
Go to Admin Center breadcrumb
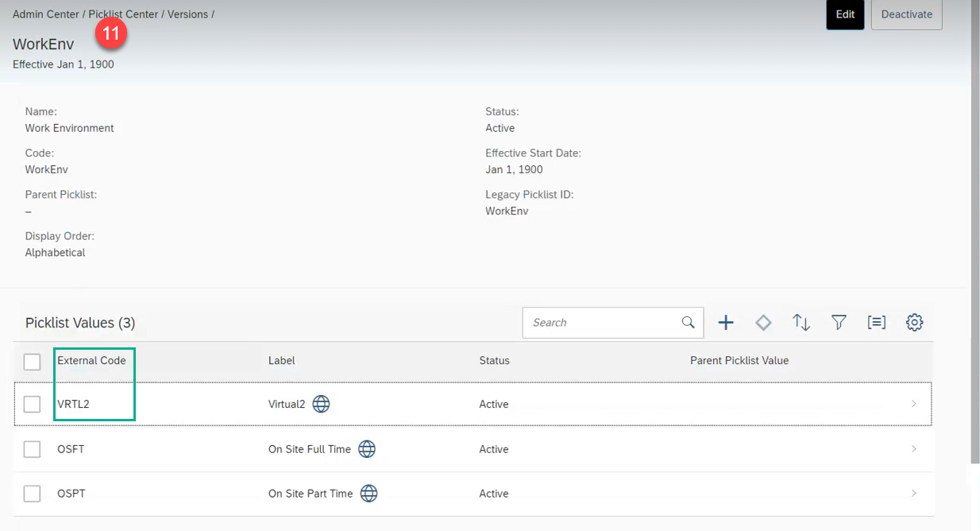tap(46, 14)
